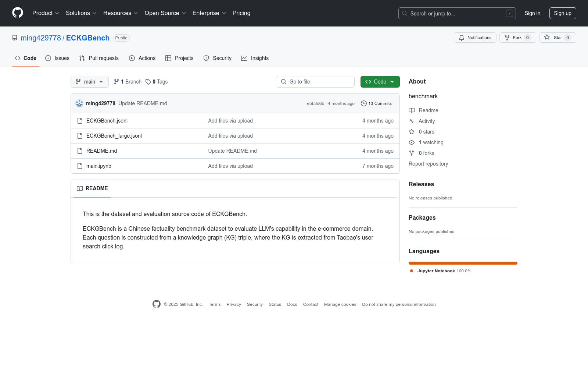Click the Sign up button
The image size is (588, 368).
click(563, 13)
